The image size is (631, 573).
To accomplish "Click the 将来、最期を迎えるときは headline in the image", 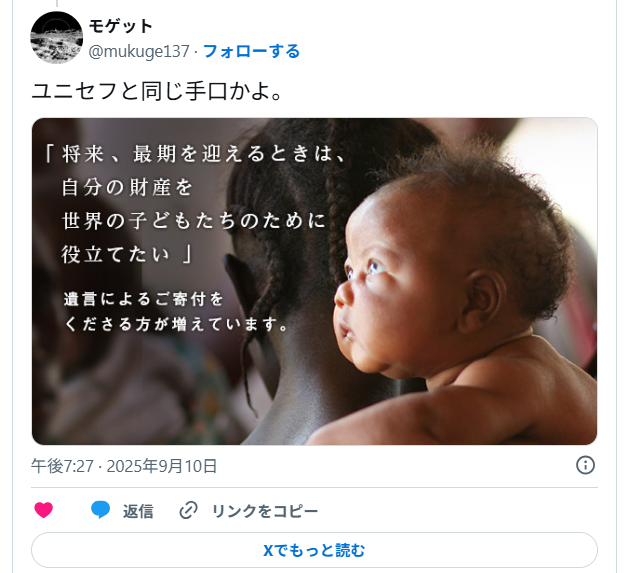I will click(195, 154).
